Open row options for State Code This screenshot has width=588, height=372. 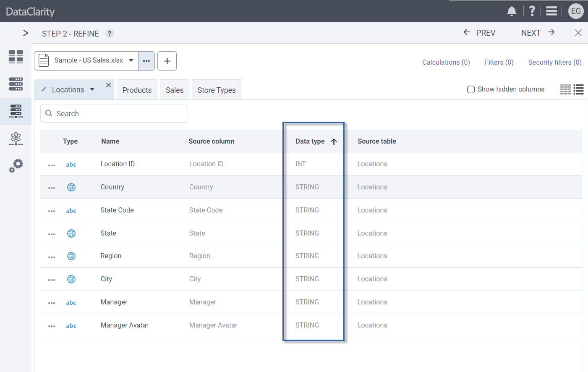52,211
